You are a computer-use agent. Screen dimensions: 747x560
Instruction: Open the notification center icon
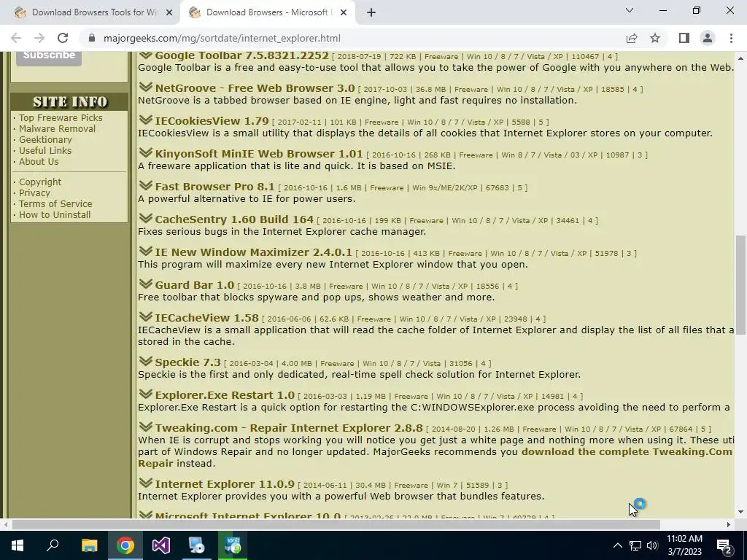point(724,545)
